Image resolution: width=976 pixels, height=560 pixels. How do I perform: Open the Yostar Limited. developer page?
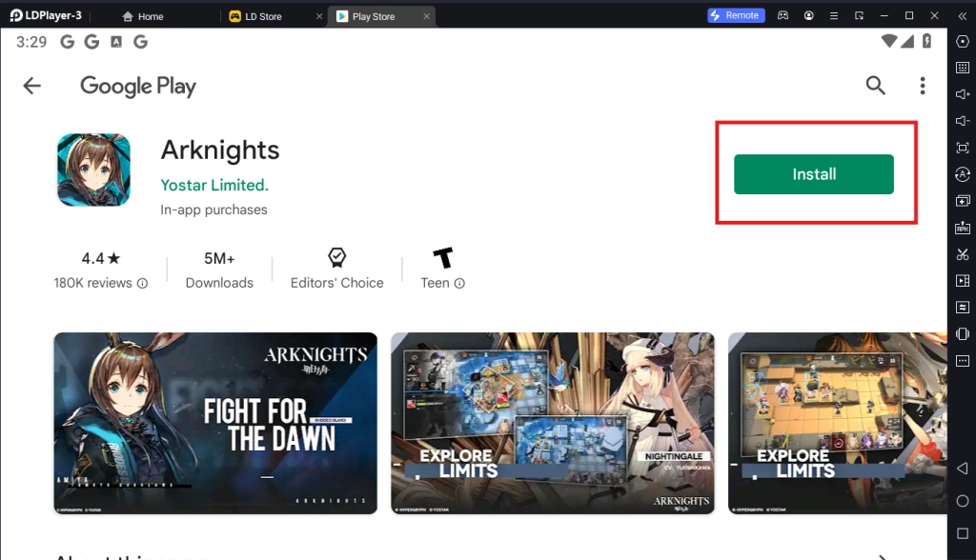pyautogui.click(x=214, y=186)
